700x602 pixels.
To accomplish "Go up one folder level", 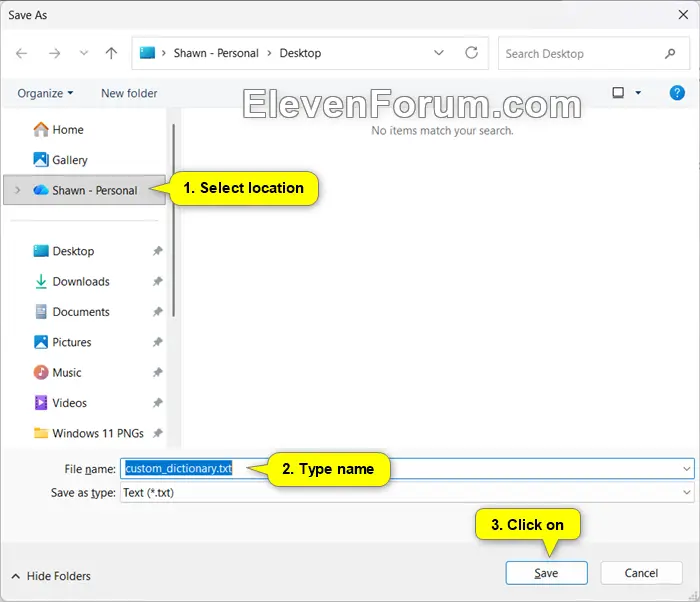I will [x=111, y=54].
